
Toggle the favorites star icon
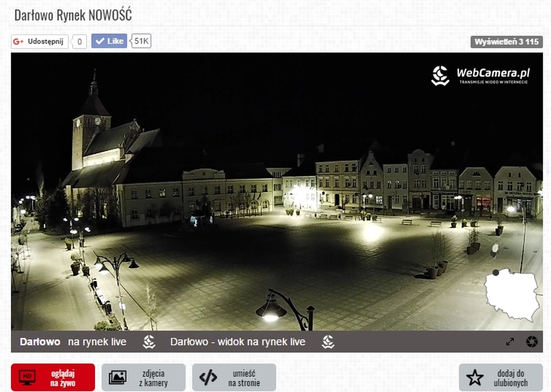(x=475, y=377)
